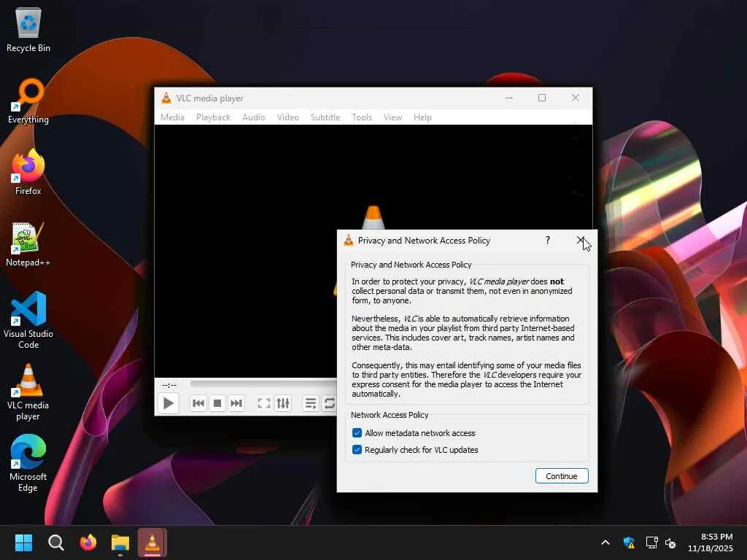Click the VLC taskbar button
The width and height of the screenshot is (747, 560).
[152, 542]
